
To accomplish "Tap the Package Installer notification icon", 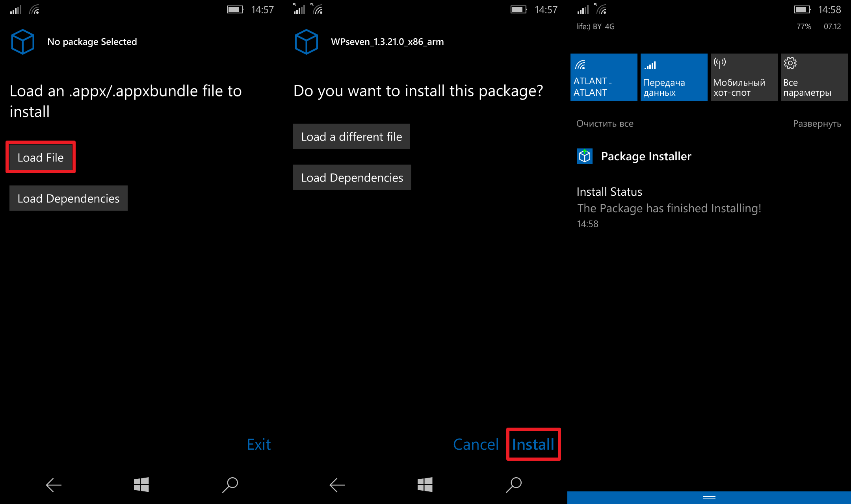I will pos(585,156).
